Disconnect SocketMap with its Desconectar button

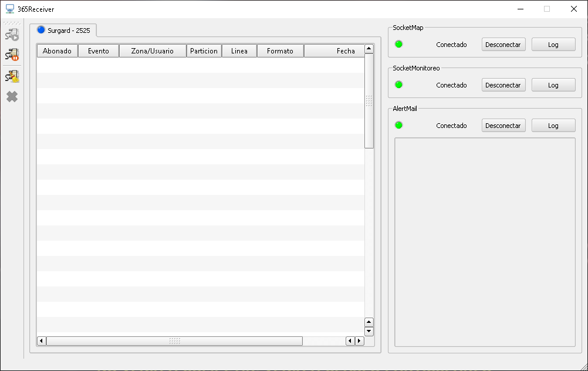[503, 44]
